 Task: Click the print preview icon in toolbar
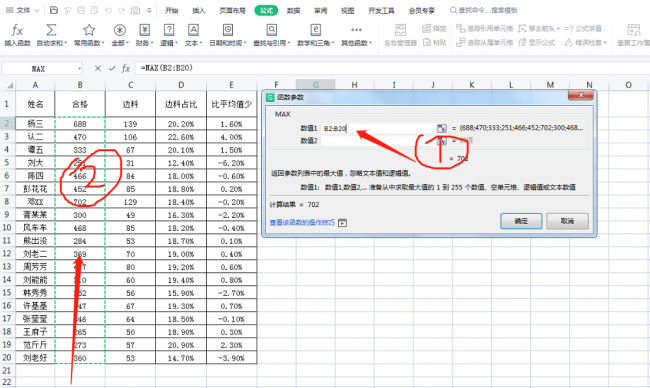(x=95, y=10)
